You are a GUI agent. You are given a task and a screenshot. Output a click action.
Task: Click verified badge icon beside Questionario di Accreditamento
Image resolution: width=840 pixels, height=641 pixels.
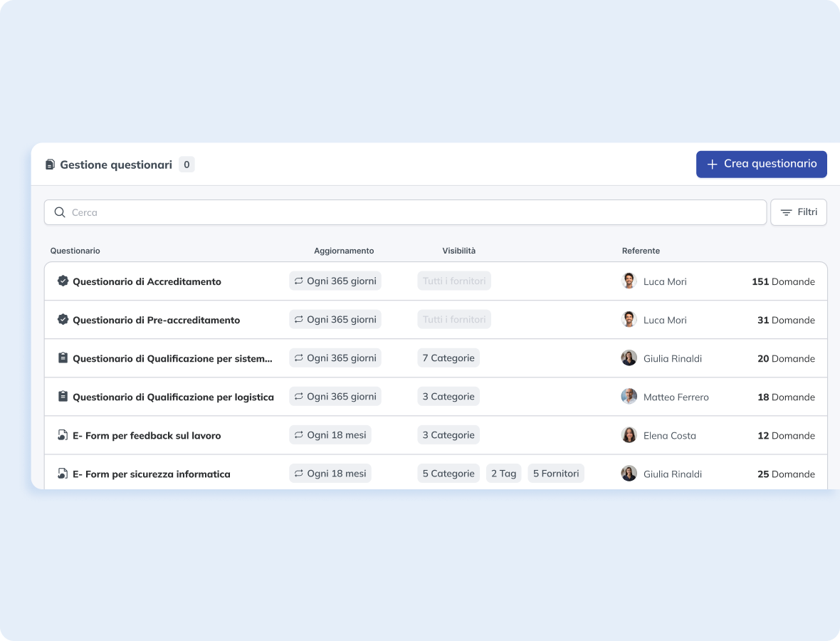point(63,281)
